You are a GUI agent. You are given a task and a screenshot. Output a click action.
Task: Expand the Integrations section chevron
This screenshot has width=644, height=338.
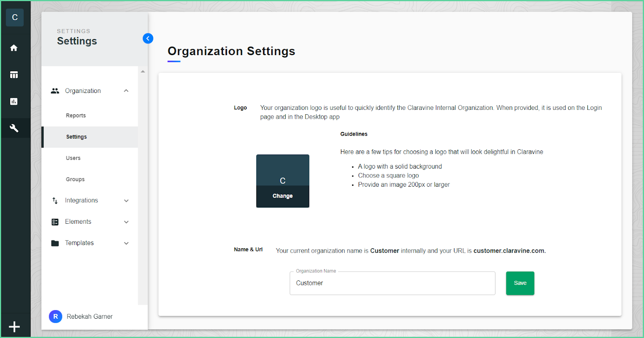click(x=126, y=200)
